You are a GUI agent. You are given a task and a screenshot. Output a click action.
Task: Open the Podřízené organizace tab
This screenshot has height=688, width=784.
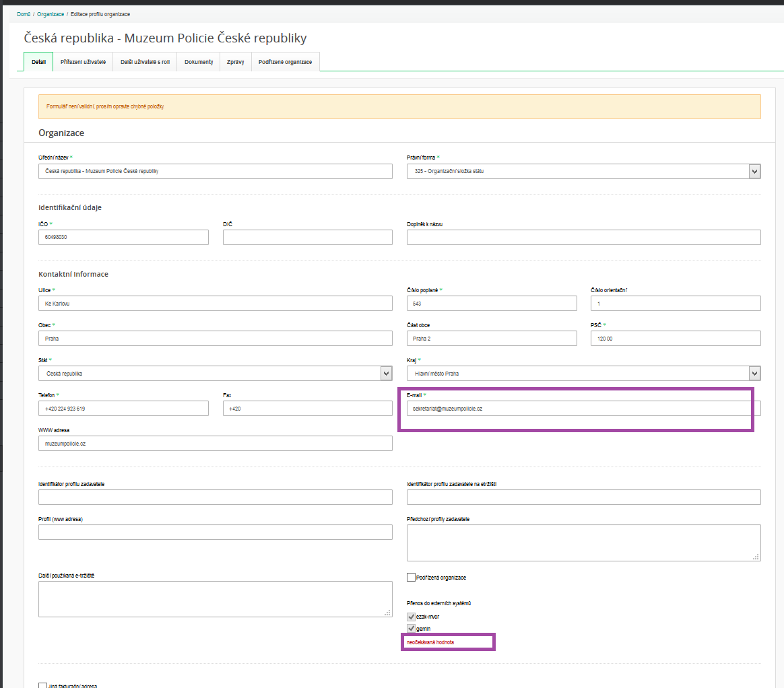coord(285,62)
